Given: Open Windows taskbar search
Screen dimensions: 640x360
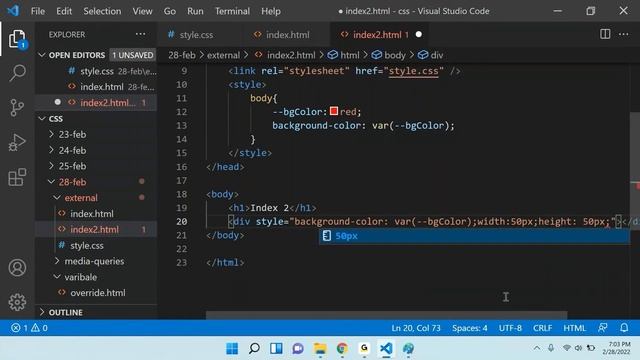Looking at the screenshot, I should (x=254, y=348).
